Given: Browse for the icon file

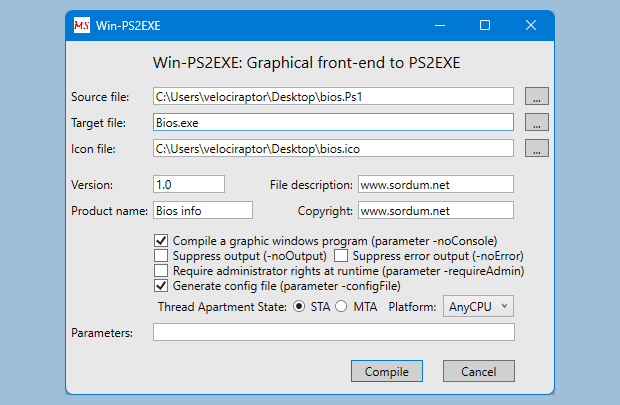Looking at the screenshot, I should (x=537, y=148).
